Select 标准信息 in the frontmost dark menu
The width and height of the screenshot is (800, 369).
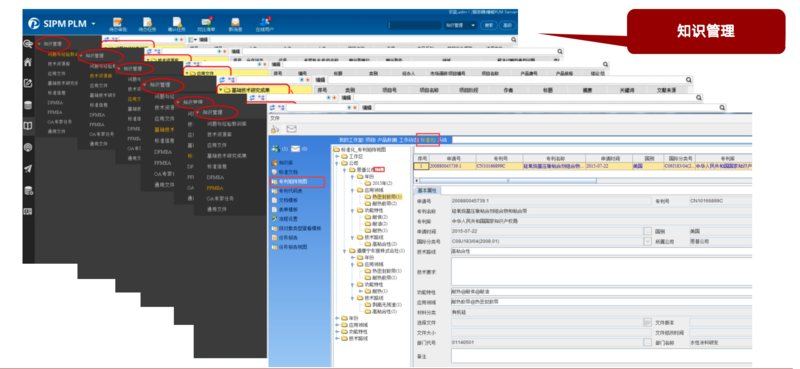point(216,166)
